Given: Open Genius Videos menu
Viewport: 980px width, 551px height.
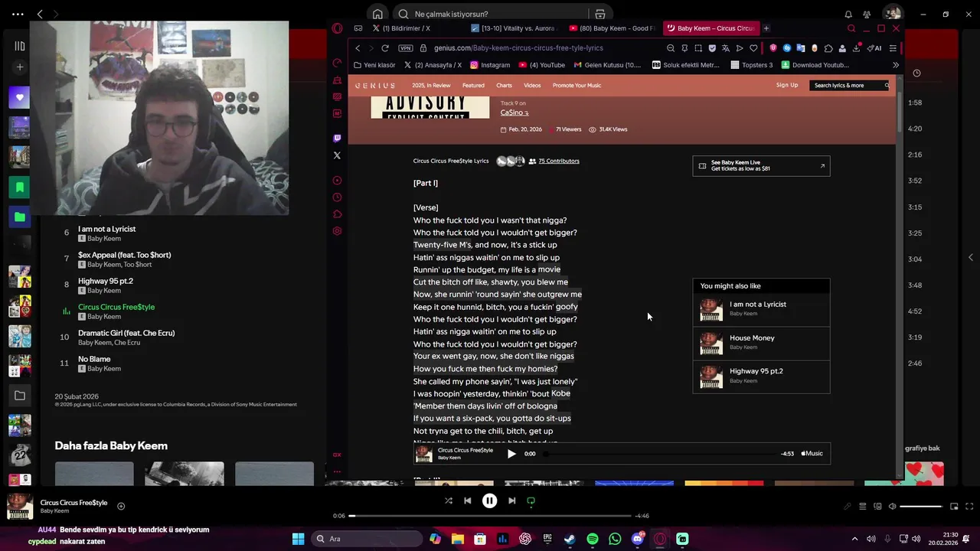Looking at the screenshot, I should (x=532, y=85).
